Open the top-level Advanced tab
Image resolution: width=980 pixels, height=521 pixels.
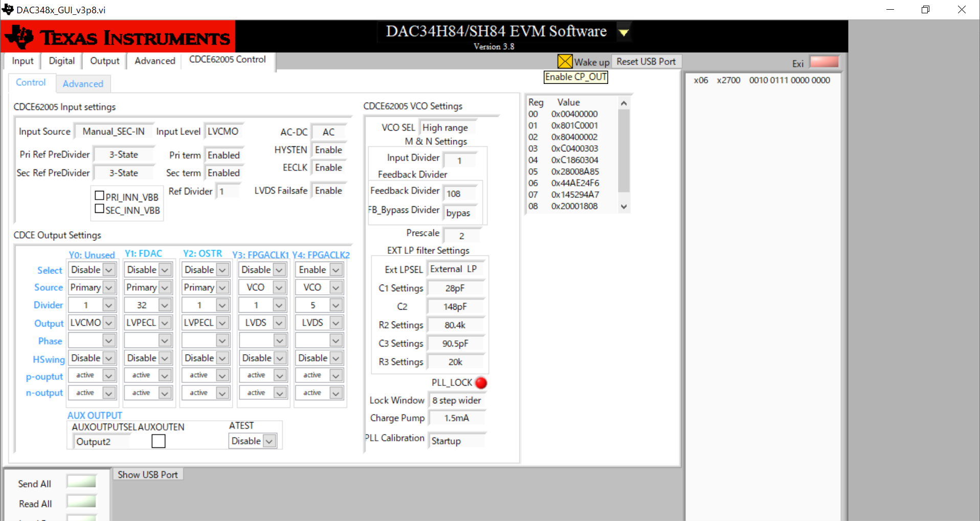[154, 61]
